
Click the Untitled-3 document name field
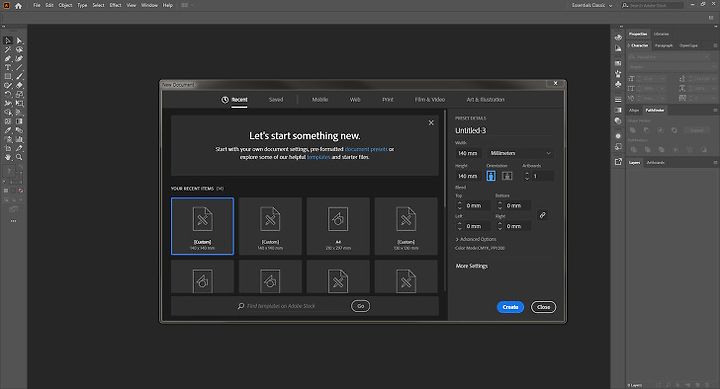click(504, 130)
